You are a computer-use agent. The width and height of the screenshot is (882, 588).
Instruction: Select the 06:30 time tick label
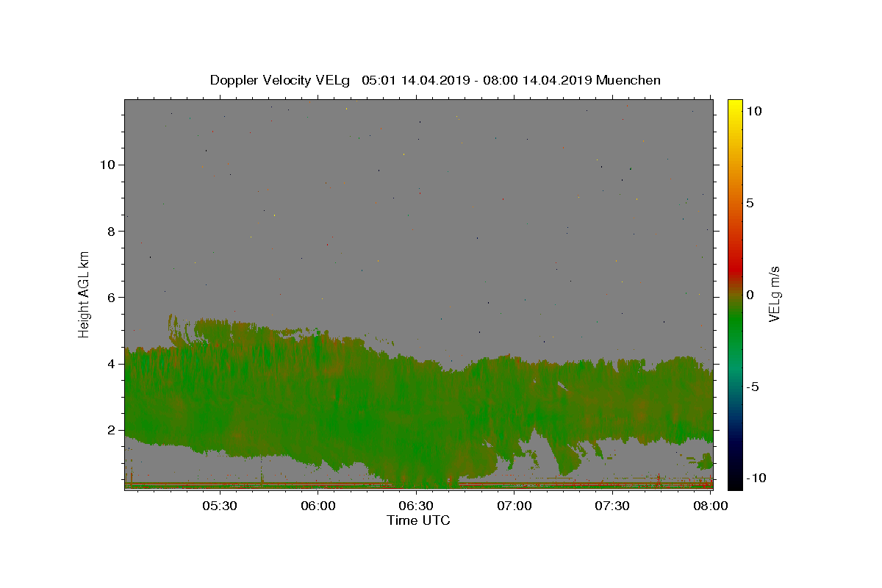click(x=417, y=506)
